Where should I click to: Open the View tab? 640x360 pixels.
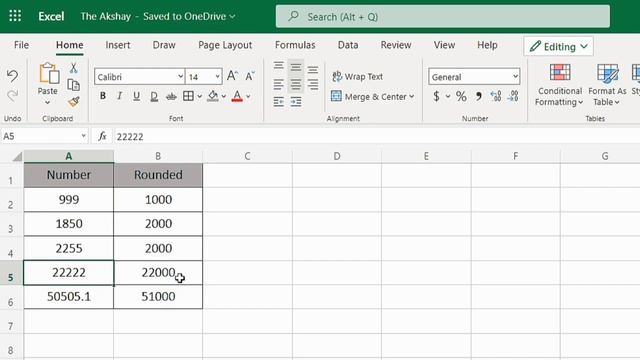coord(444,45)
